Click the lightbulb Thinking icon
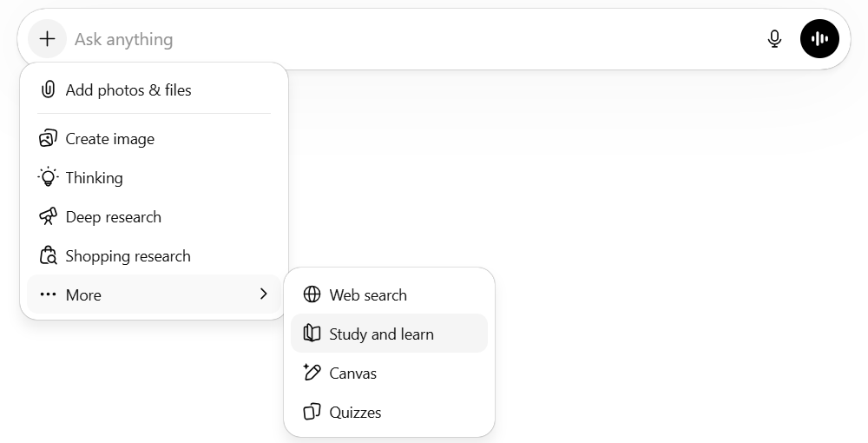The height and width of the screenshot is (443, 868). pos(49,177)
